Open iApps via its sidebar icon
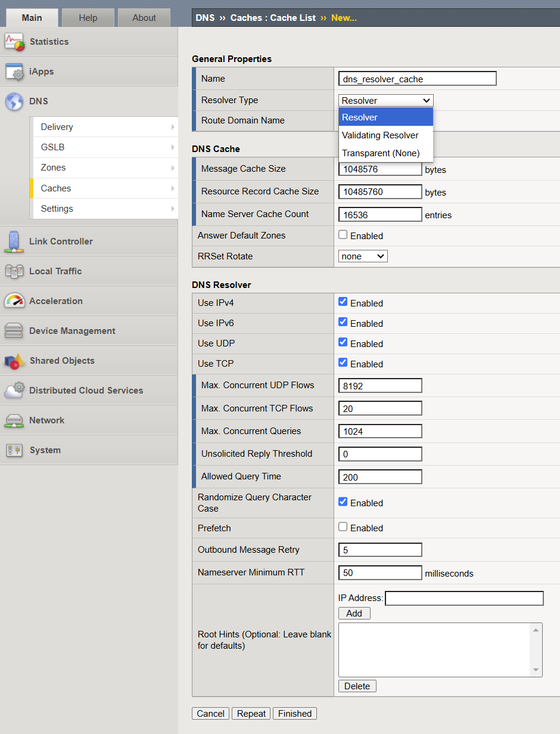The image size is (560, 734). tap(15, 71)
